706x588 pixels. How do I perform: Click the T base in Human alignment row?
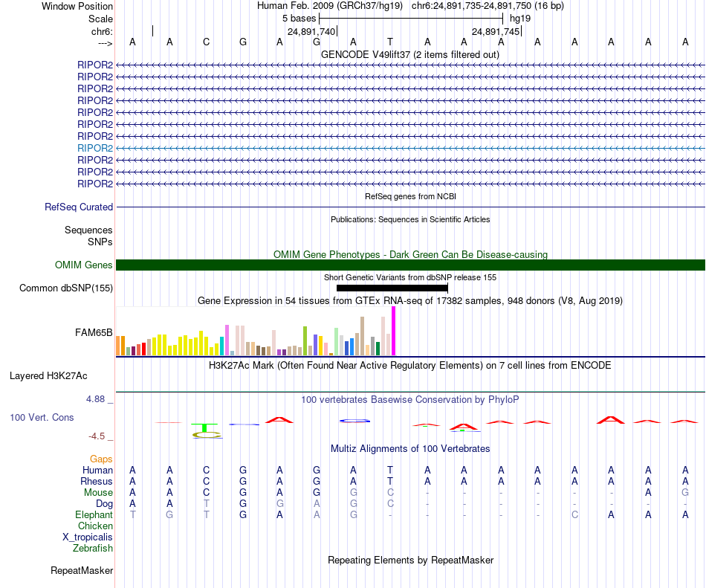tap(390, 470)
